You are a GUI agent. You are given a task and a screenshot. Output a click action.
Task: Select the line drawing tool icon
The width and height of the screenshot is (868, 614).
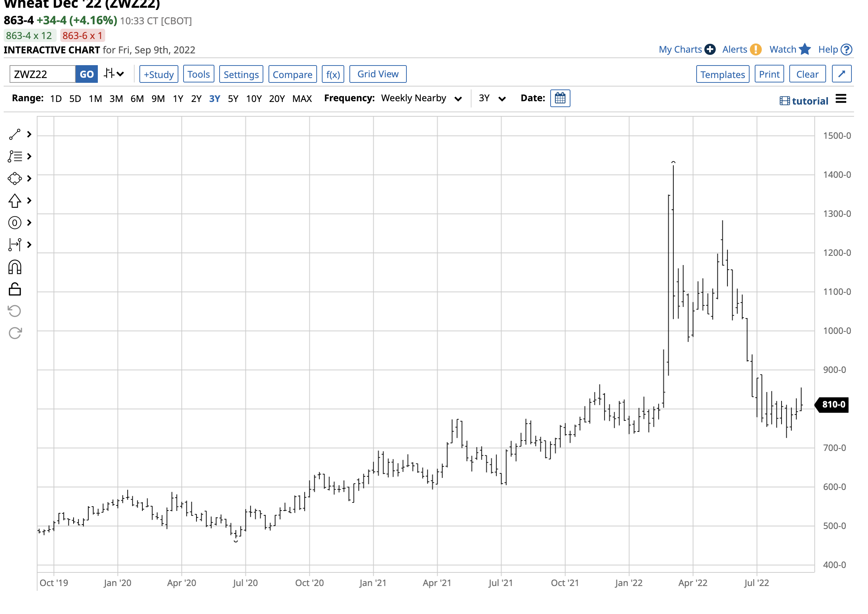(x=15, y=135)
